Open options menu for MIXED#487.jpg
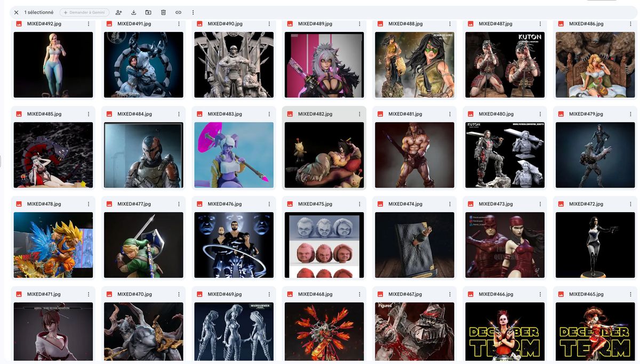The image size is (640, 364). [x=540, y=24]
